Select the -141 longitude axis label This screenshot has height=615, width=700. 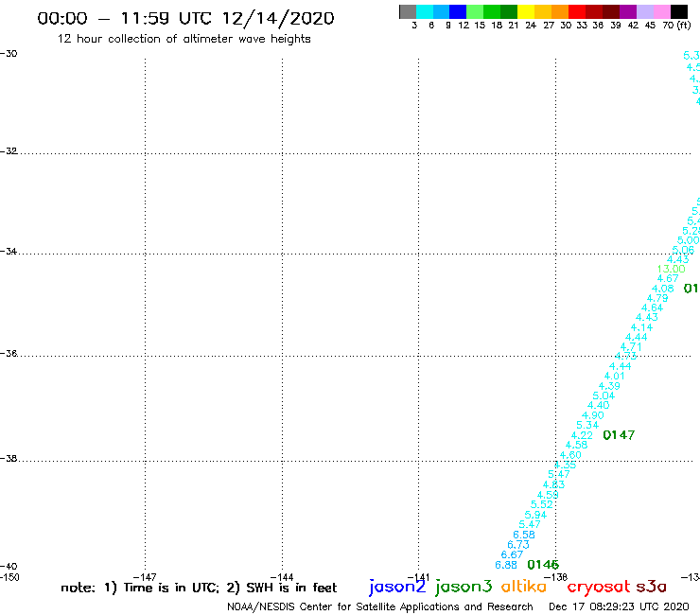[418, 577]
